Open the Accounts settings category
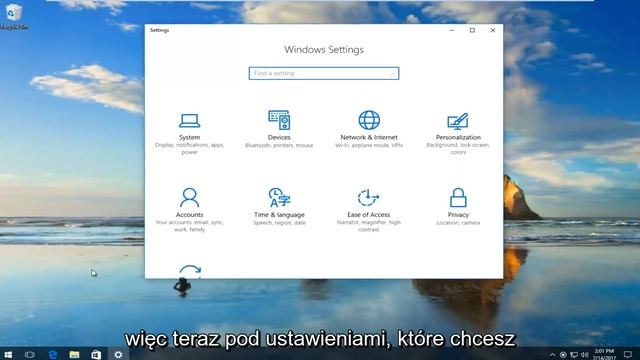 coord(189,210)
